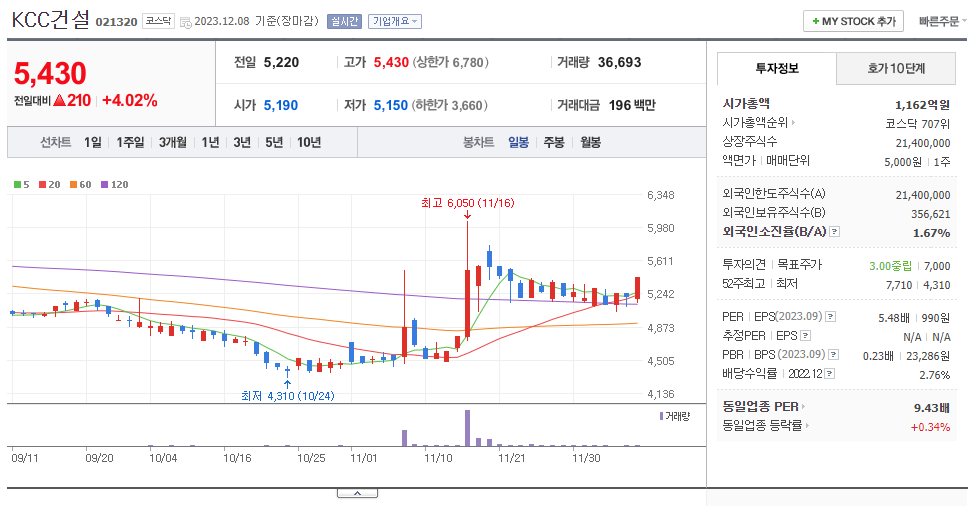
Task: Click the 시가 value 5,190
Action: coord(281,106)
